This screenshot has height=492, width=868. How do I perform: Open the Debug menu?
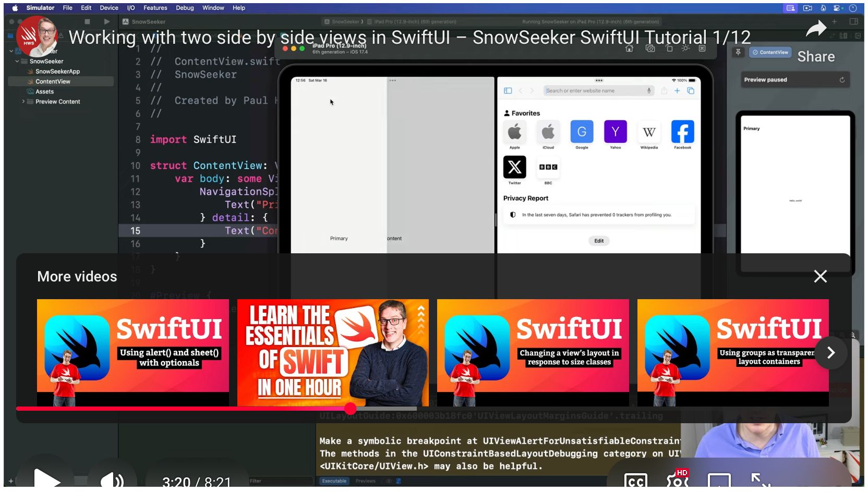coord(185,8)
